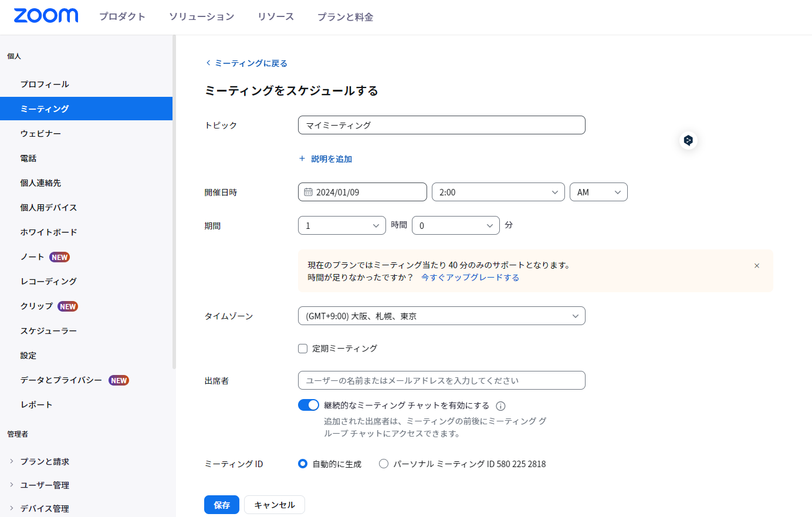Click the floating extension icon on the right
Screen dimensions: 812x517
(x=688, y=140)
